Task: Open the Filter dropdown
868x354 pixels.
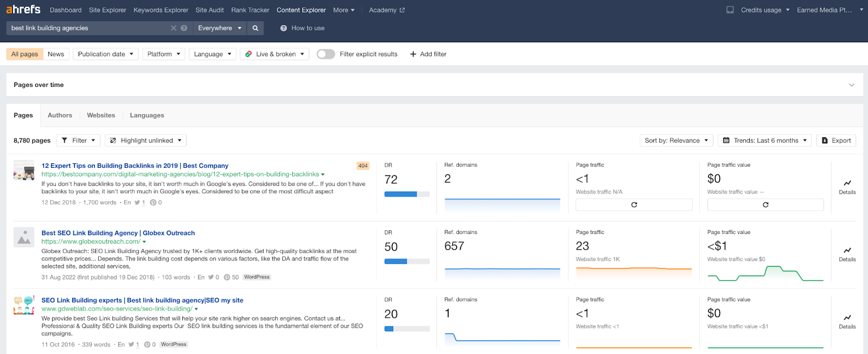Action: [x=79, y=141]
